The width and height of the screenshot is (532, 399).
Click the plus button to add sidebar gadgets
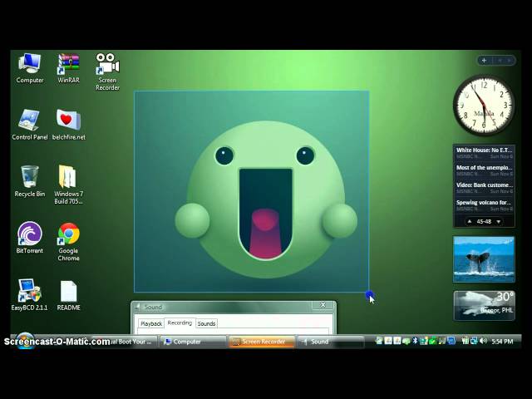coord(484,61)
